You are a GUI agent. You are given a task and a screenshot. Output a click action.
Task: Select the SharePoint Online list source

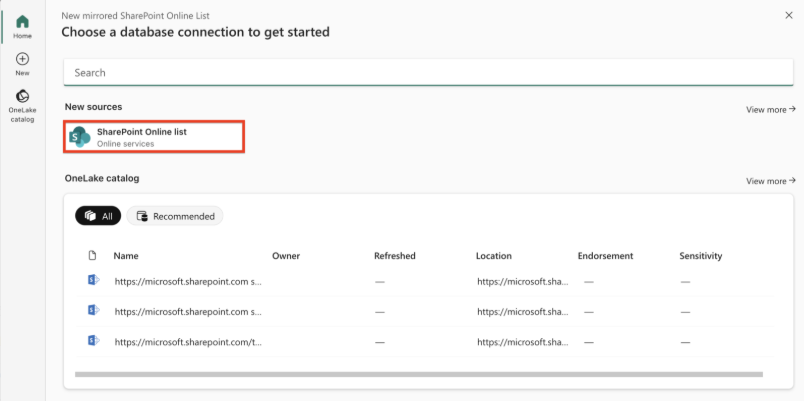(153, 137)
